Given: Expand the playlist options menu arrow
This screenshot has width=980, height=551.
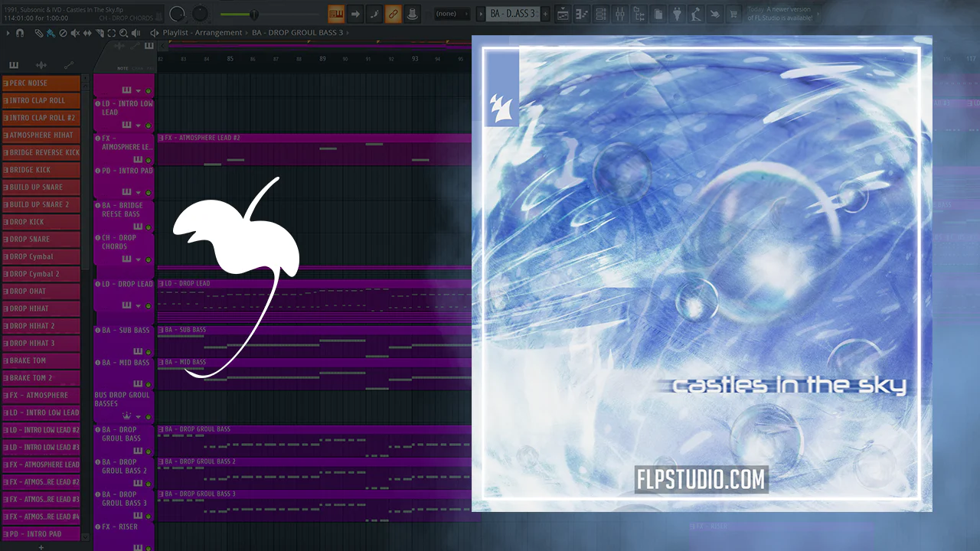Looking at the screenshot, I should tap(8, 33).
